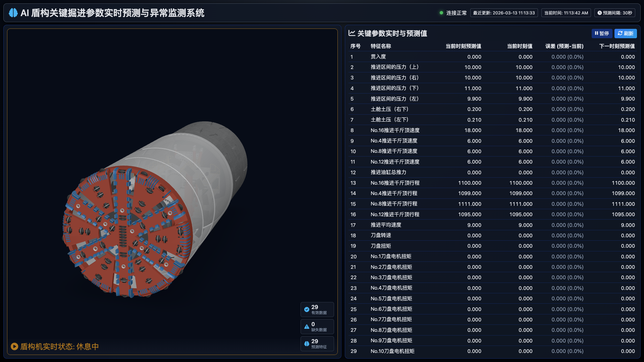Pause updates with the 暂停 button

(x=602, y=34)
